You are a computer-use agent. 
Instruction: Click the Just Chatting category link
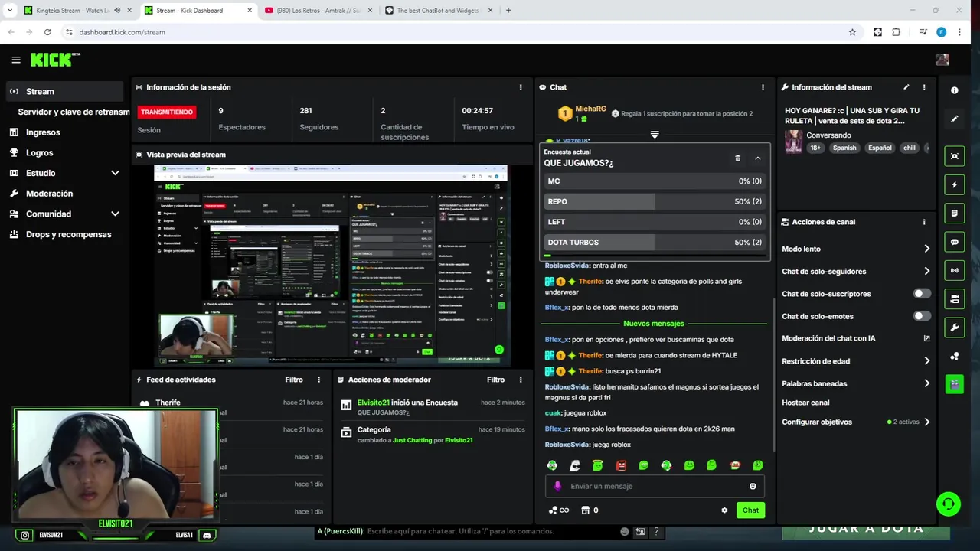tap(413, 441)
